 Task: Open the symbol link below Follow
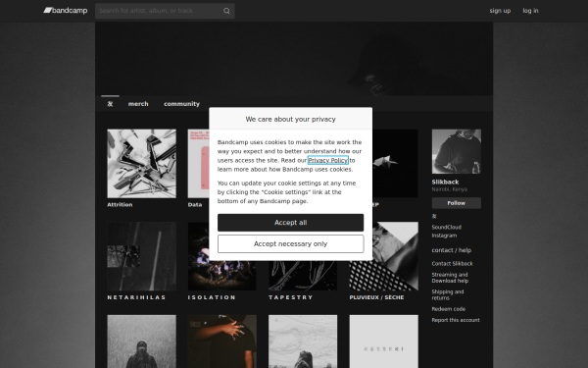pyautogui.click(x=434, y=216)
